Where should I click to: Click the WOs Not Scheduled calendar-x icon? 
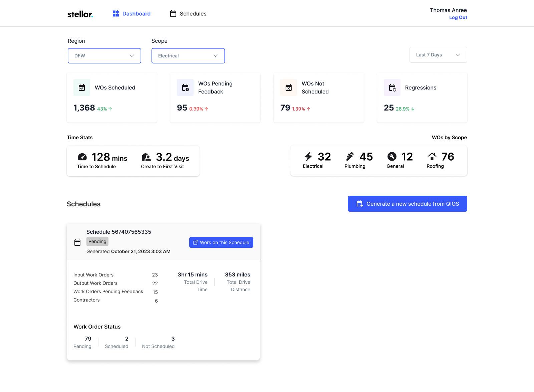(289, 87)
